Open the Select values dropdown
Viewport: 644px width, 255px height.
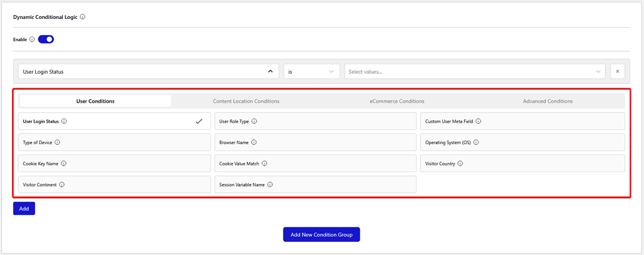475,72
